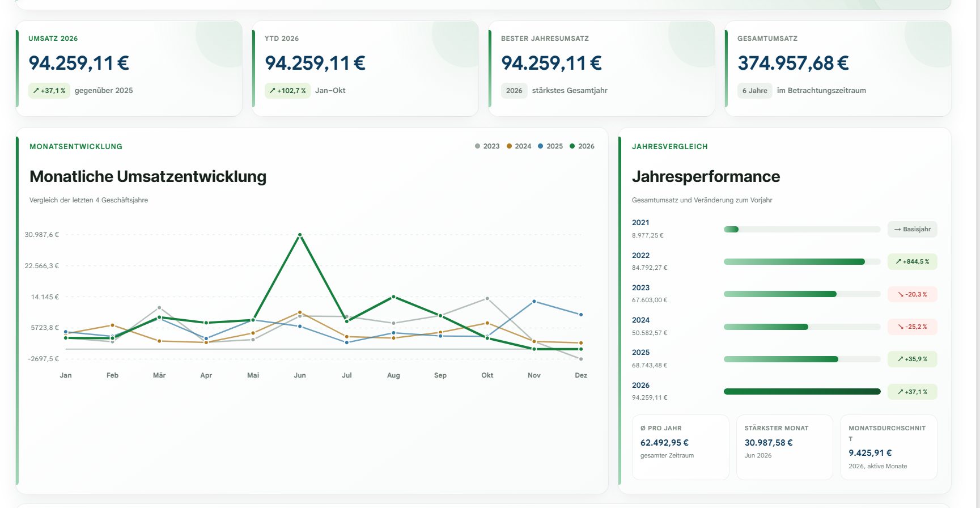Click the Jahresperformance heading
The width and height of the screenshot is (980, 508).
706,177
